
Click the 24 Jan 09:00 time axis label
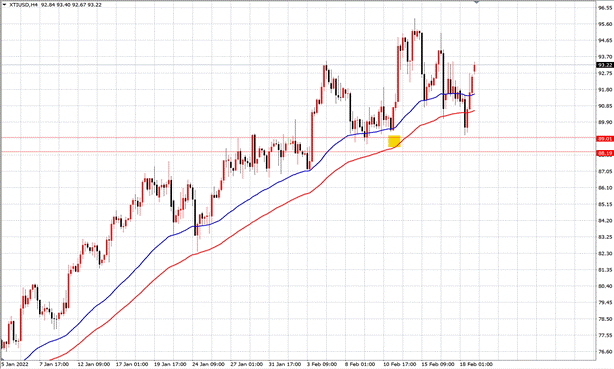pos(208,364)
